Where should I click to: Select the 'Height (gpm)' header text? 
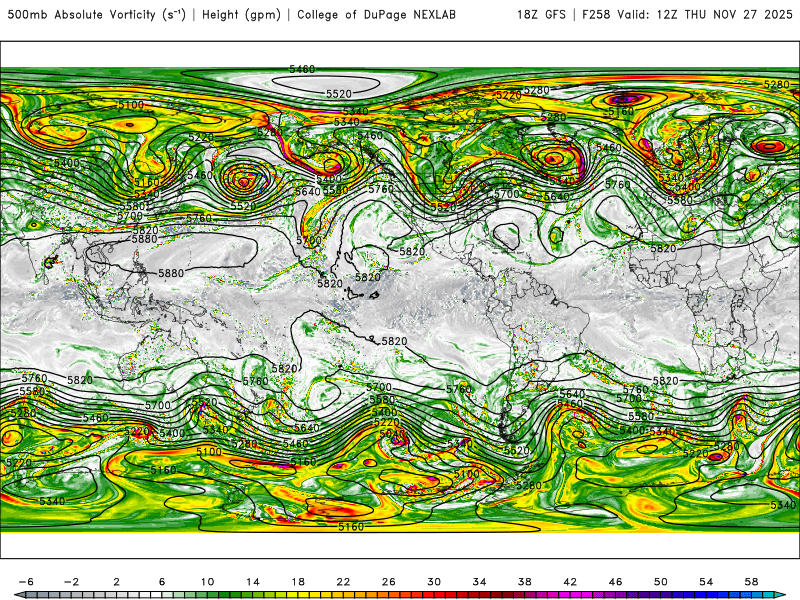pos(241,15)
